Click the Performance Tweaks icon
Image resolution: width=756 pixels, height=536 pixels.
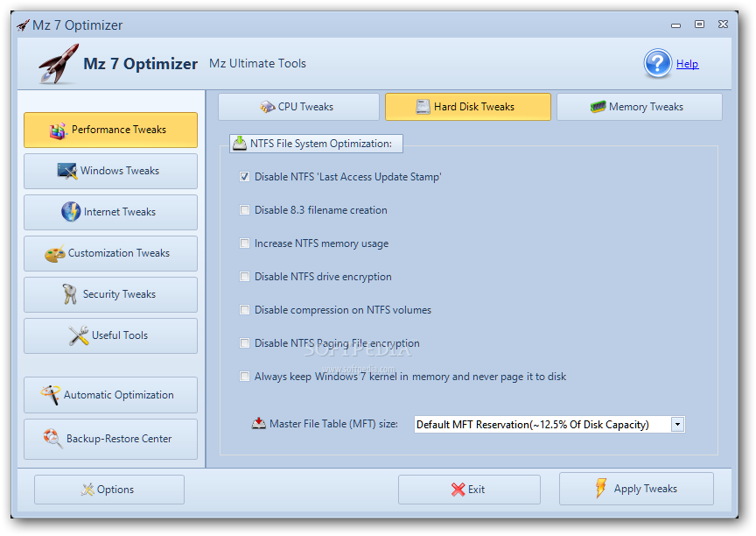[x=58, y=130]
